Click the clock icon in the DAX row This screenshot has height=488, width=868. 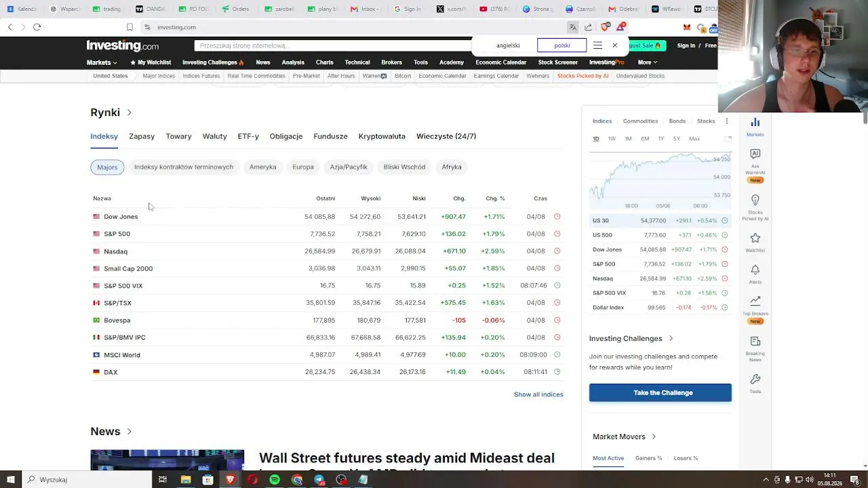tap(557, 372)
